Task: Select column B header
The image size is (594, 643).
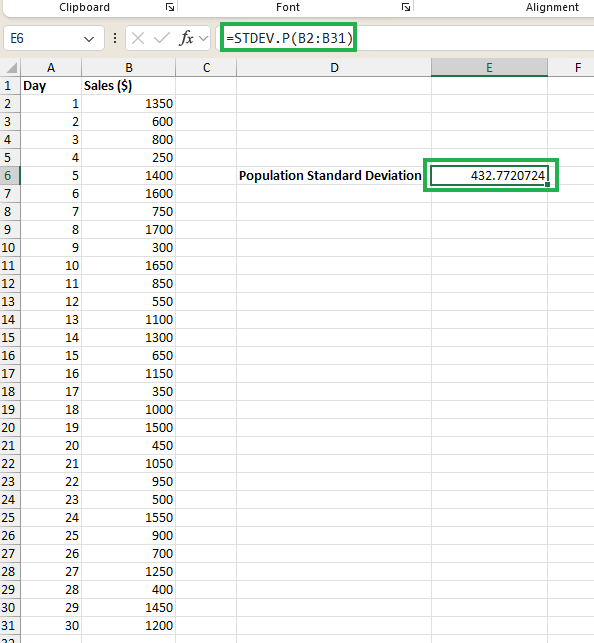Action: point(129,68)
